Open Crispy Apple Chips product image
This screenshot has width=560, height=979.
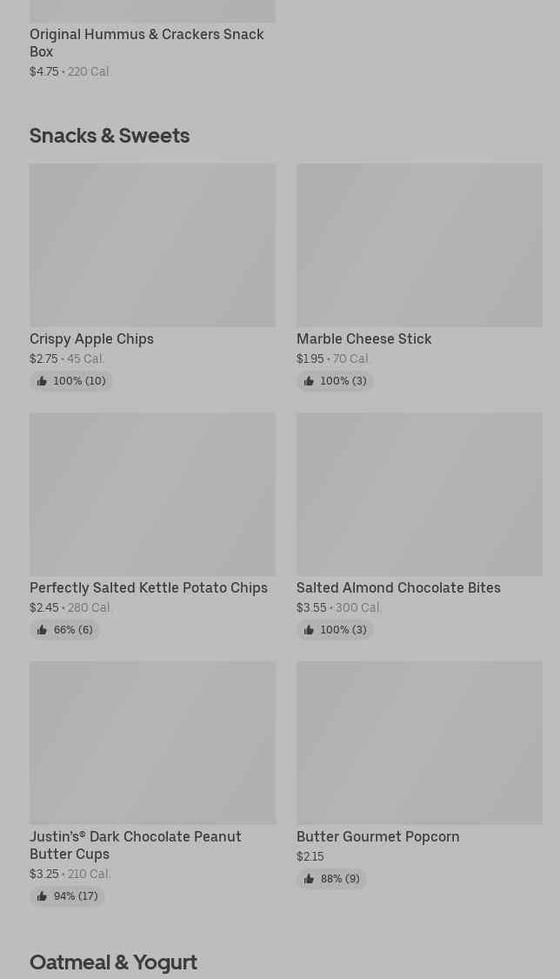[152, 245]
